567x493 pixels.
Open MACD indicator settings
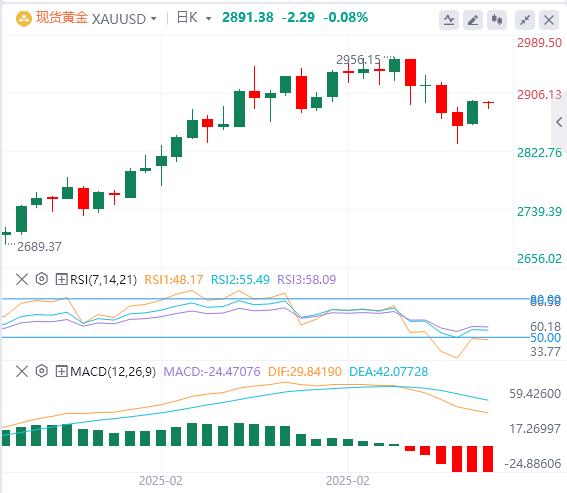pyautogui.click(x=42, y=371)
